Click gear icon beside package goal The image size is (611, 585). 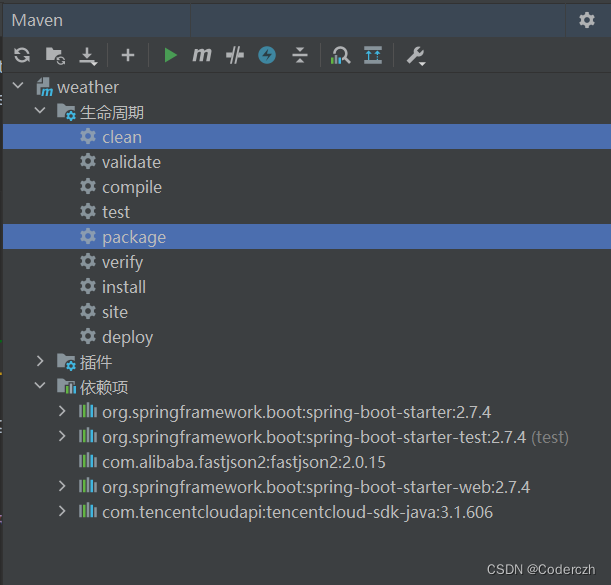point(88,236)
